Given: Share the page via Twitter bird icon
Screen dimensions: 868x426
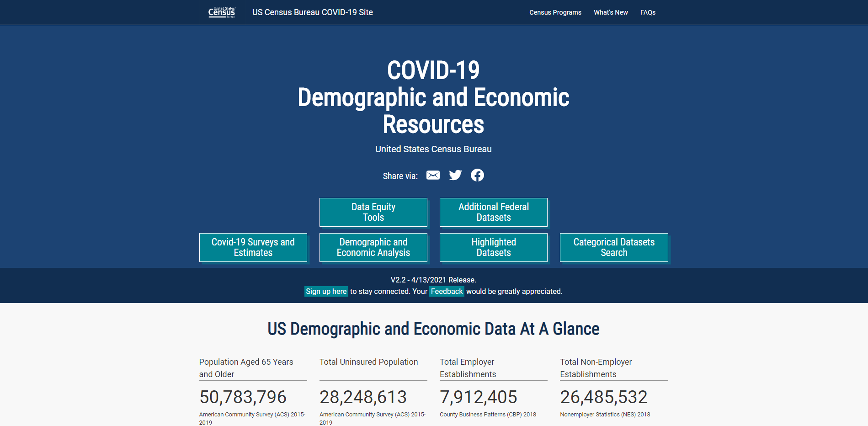Looking at the screenshot, I should [455, 175].
